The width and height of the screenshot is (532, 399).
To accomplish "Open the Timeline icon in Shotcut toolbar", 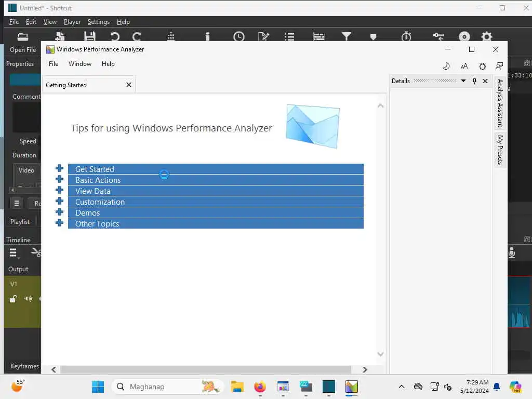I will pyautogui.click(x=319, y=36).
